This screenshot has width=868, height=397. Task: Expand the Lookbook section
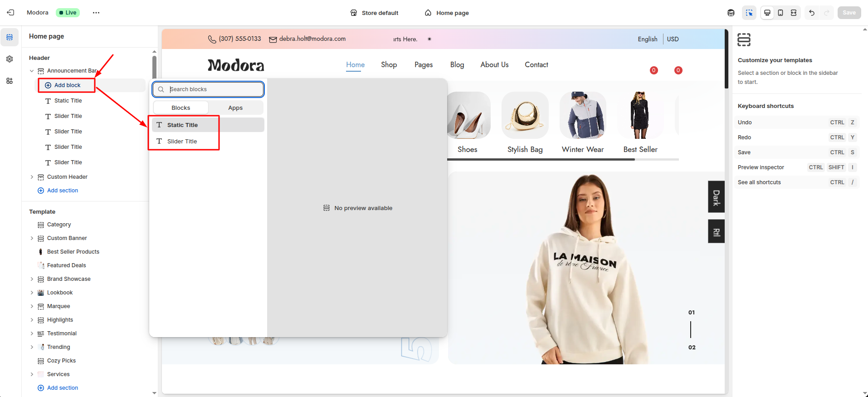(x=32, y=293)
